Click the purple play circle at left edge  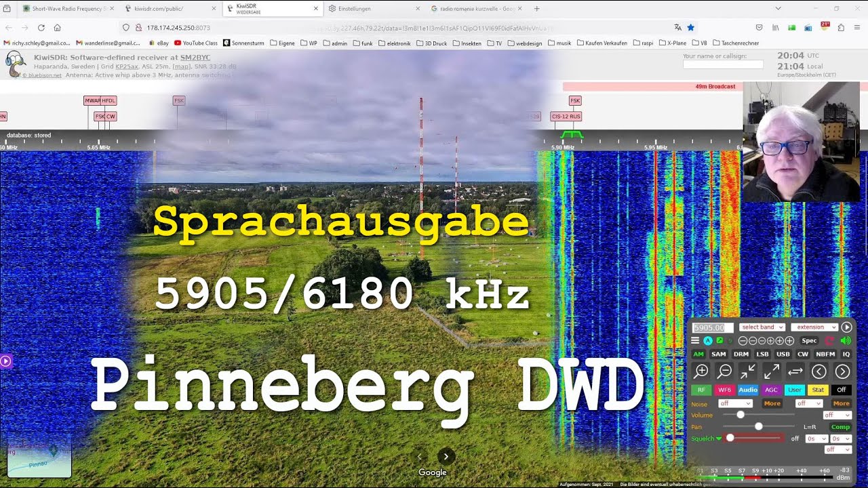(x=5, y=361)
